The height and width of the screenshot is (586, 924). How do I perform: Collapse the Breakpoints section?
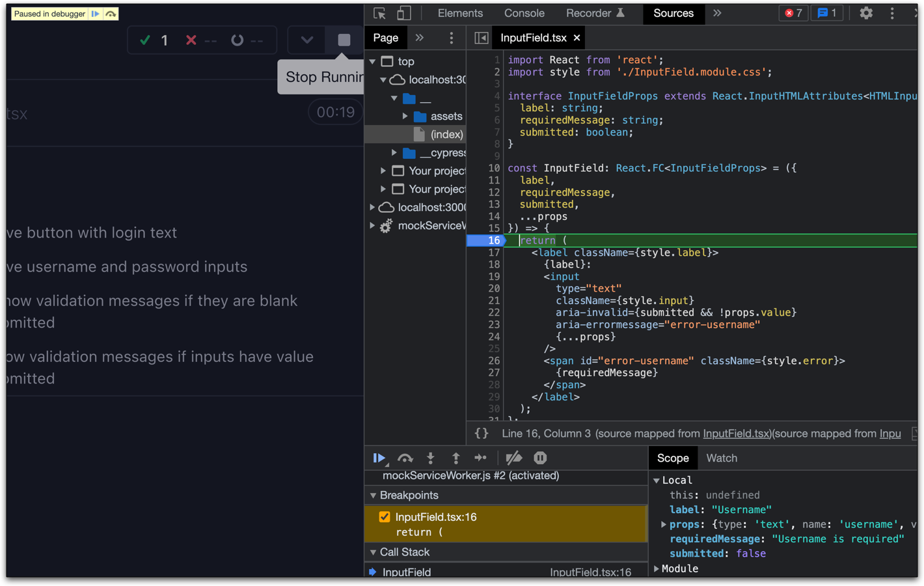click(373, 495)
